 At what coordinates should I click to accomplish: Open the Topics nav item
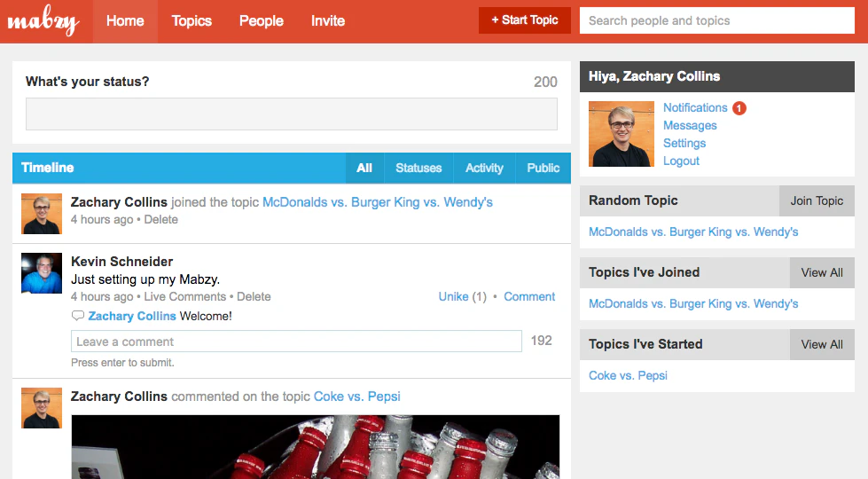click(x=192, y=21)
